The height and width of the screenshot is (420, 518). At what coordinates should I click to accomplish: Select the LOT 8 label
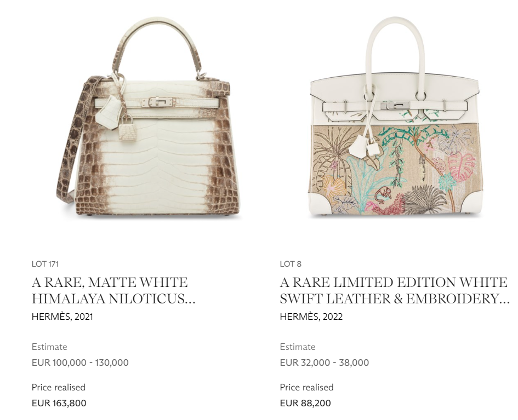click(x=291, y=264)
